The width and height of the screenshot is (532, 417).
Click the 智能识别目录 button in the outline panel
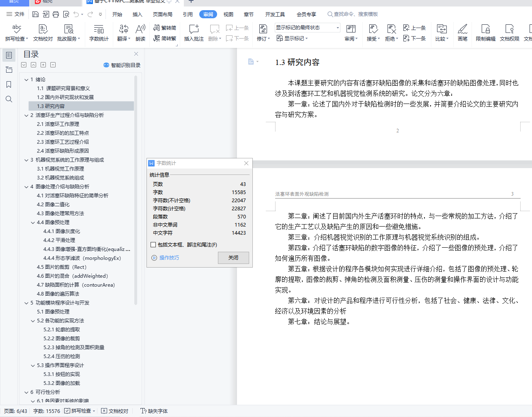[x=122, y=65]
